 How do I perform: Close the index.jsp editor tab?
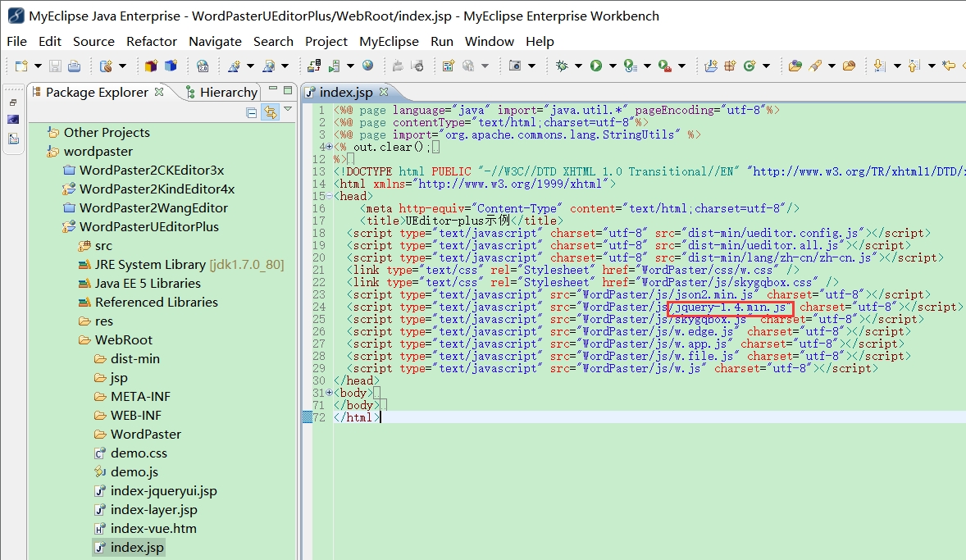pos(384,92)
